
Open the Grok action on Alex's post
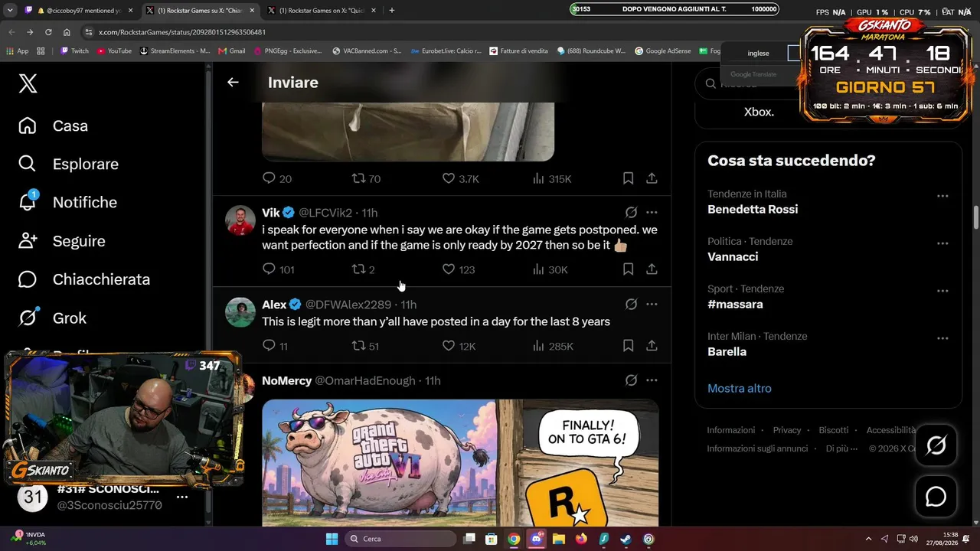pyautogui.click(x=631, y=305)
